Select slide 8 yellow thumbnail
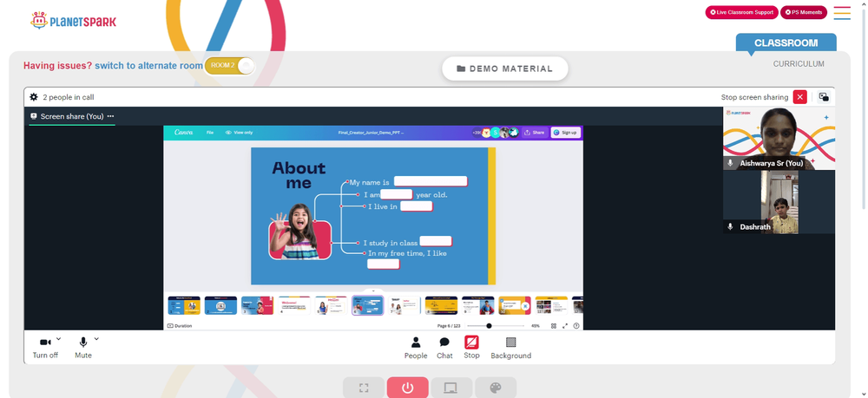This screenshot has width=868, height=398. pos(441,305)
